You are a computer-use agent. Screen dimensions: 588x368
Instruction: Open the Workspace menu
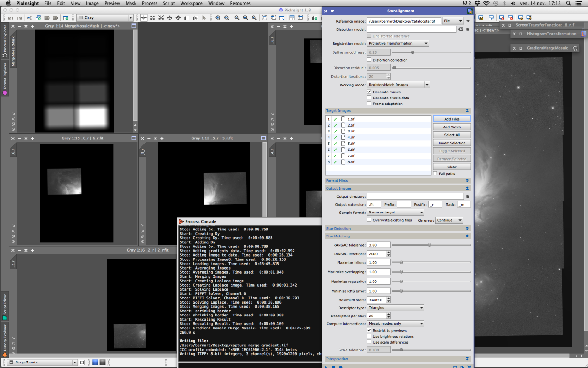(x=191, y=3)
